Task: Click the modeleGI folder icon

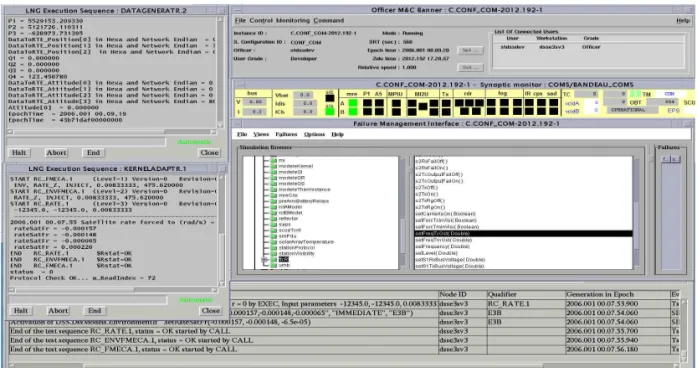Action: 274,172
